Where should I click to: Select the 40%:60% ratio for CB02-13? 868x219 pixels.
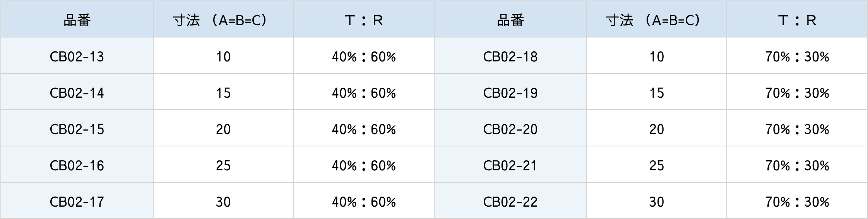[x=363, y=57]
